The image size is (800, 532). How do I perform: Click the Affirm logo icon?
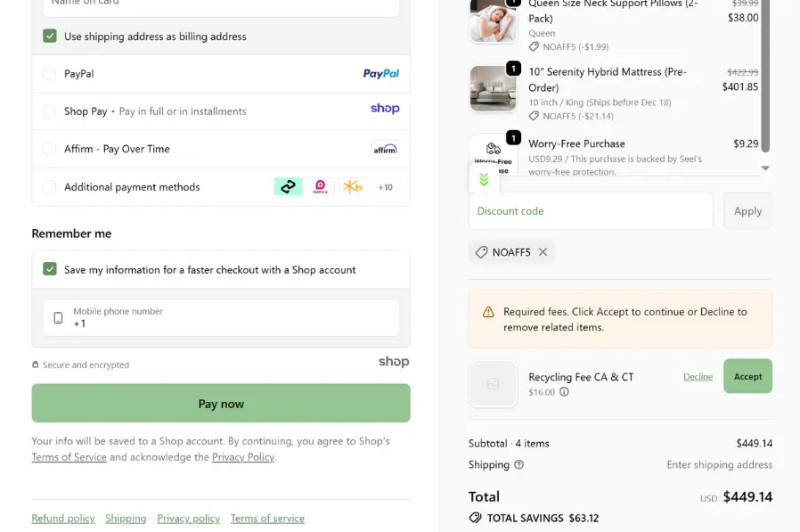click(385, 149)
